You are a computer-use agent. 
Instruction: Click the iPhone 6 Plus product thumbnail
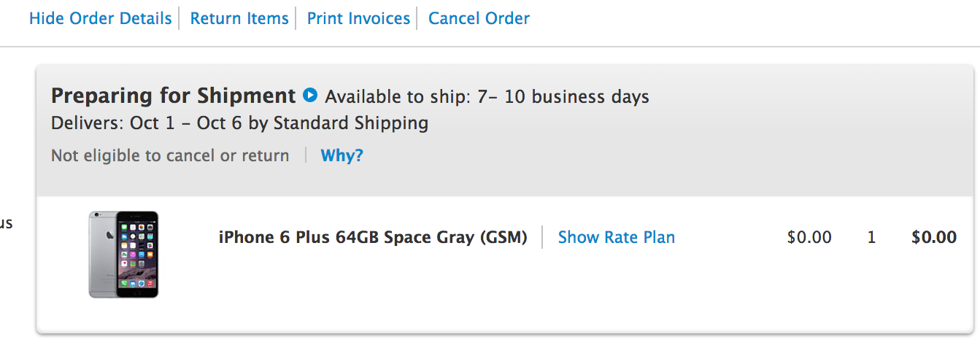(x=123, y=254)
